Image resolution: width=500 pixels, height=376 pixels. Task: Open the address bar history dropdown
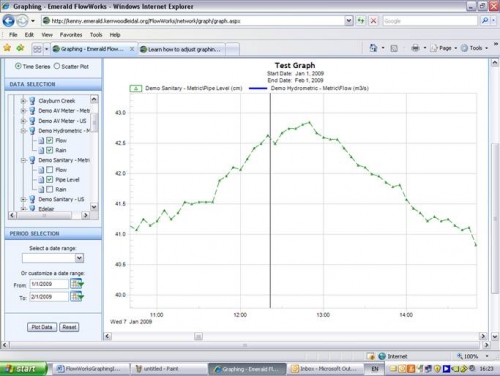(348, 21)
